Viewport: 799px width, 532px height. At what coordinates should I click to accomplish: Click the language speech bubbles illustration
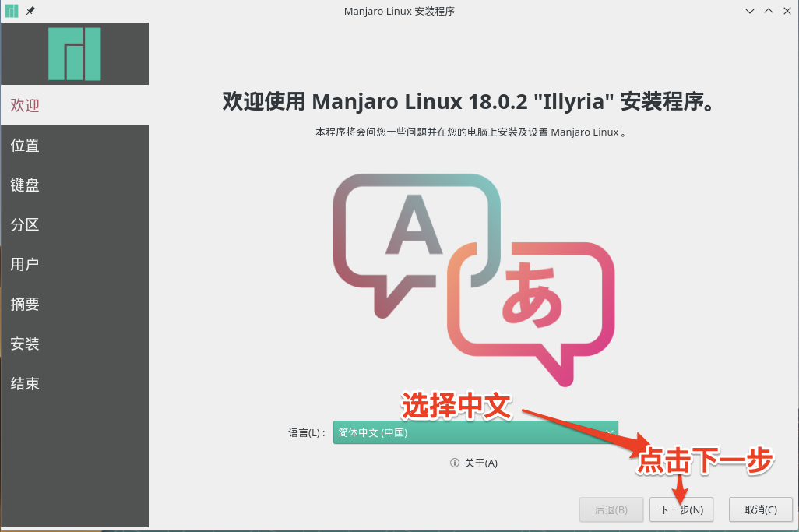coord(473,280)
